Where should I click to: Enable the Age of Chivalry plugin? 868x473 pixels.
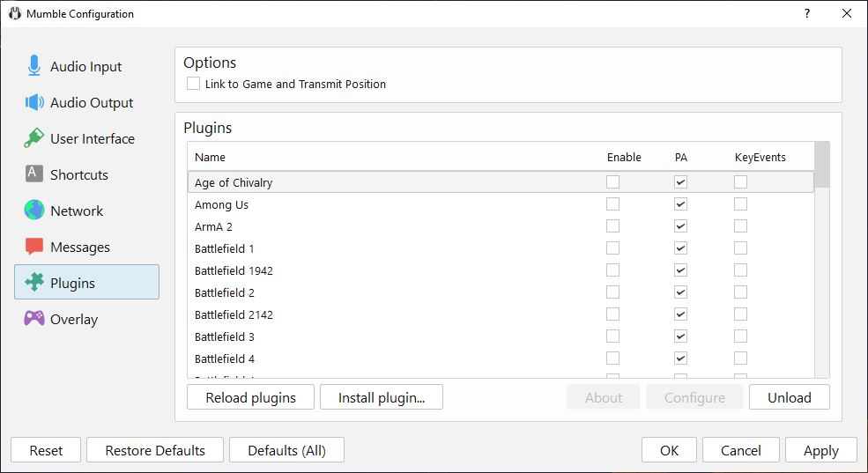click(612, 182)
